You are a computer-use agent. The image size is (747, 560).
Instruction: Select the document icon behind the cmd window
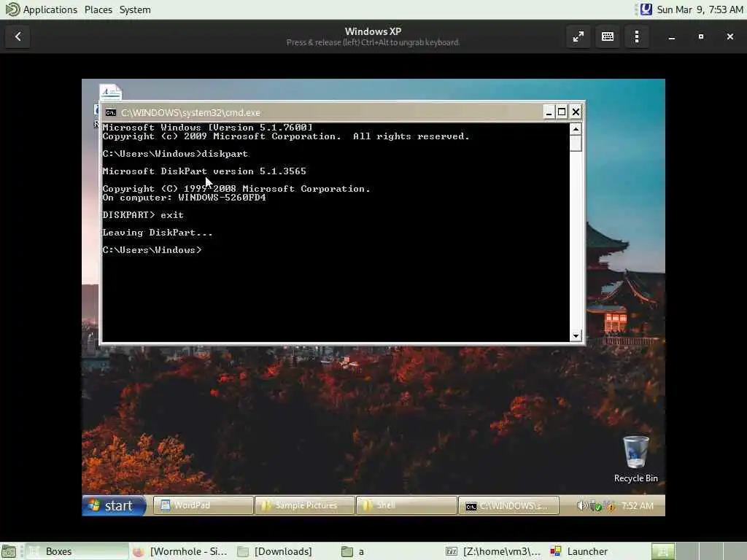[111, 91]
